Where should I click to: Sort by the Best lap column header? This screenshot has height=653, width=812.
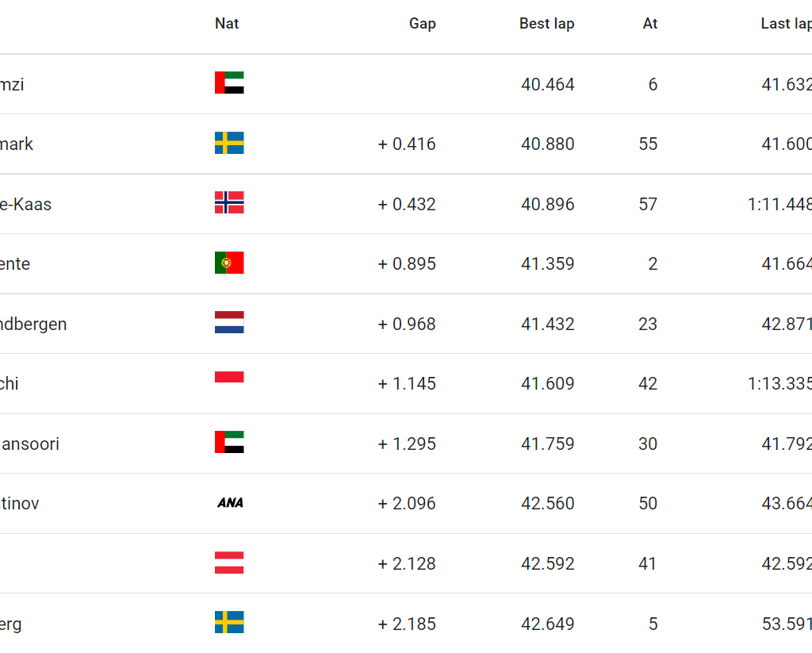(x=547, y=23)
